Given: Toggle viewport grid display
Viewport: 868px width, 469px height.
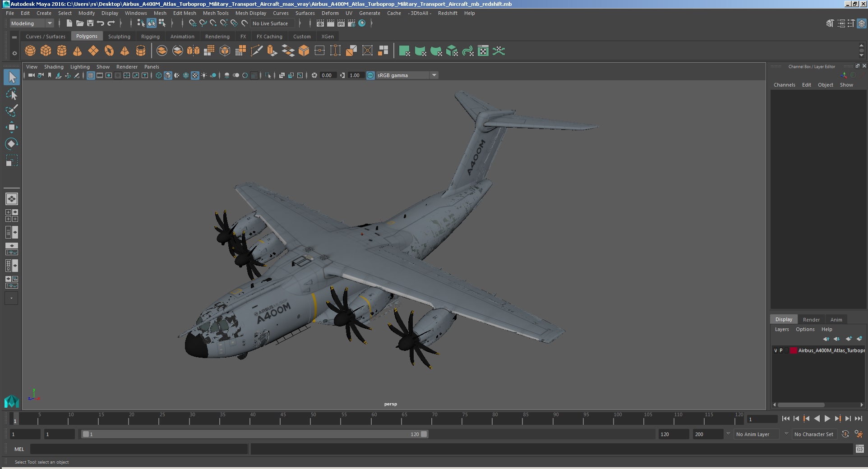Looking at the screenshot, I should point(91,75).
